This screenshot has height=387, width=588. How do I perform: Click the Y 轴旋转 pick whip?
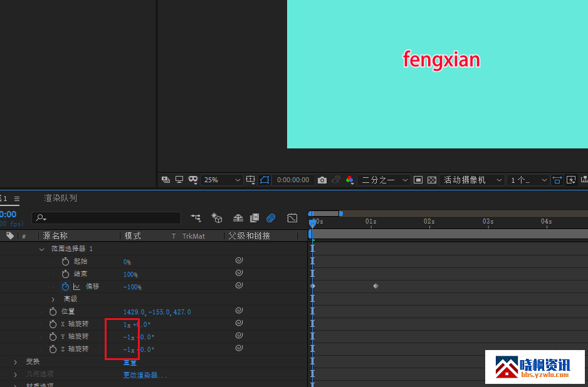(x=239, y=336)
